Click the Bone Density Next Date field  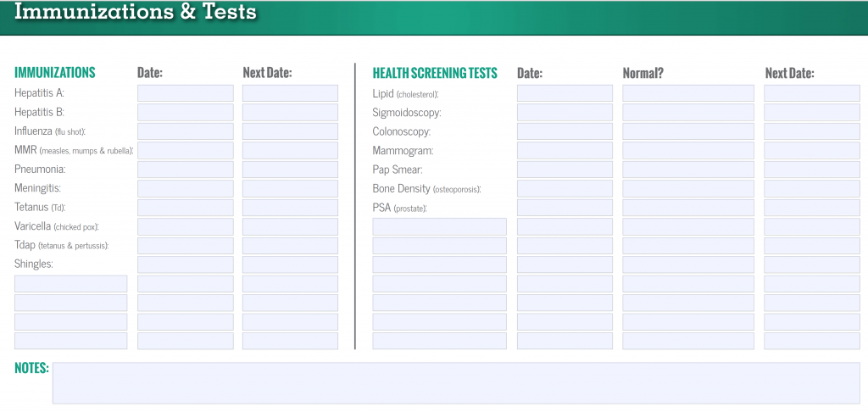[812, 189]
